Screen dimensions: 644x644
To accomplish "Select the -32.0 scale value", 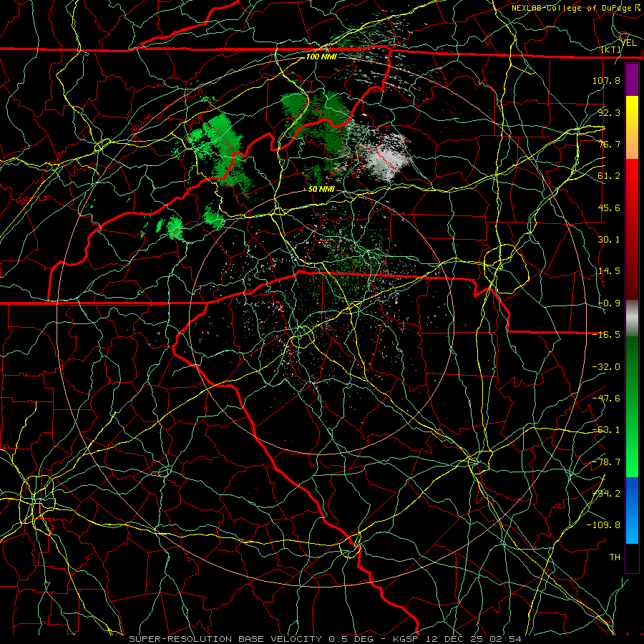I will coord(606,367).
